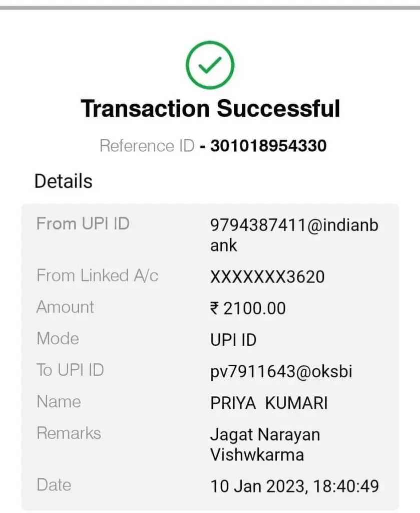Click the From UPI ID label
The height and width of the screenshot is (513, 420).
pyautogui.click(x=83, y=223)
